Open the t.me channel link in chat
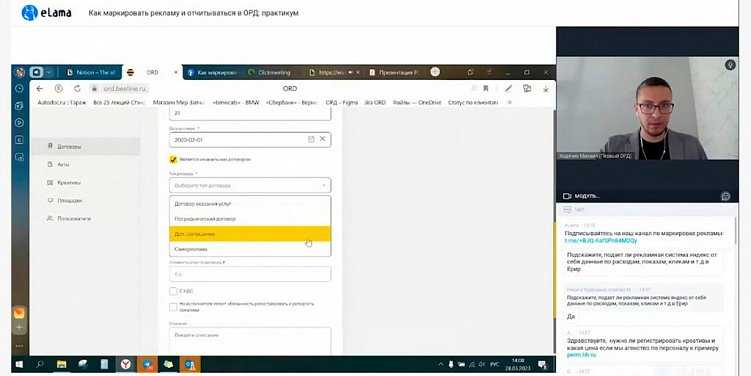 (601, 240)
